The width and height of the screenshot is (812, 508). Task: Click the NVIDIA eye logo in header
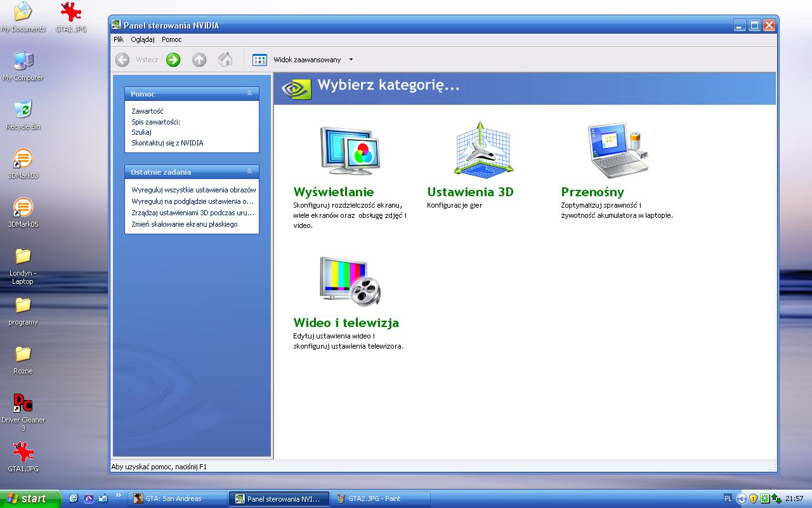(296, 88)
